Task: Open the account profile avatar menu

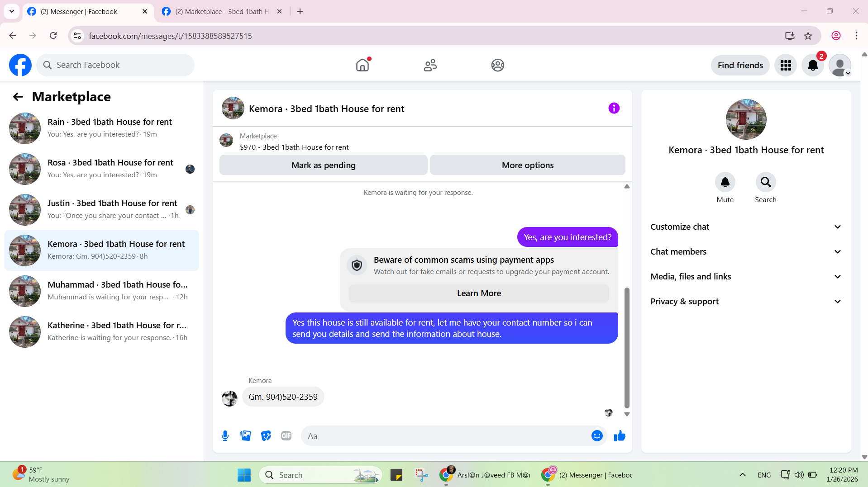Action: pos(840,65)
